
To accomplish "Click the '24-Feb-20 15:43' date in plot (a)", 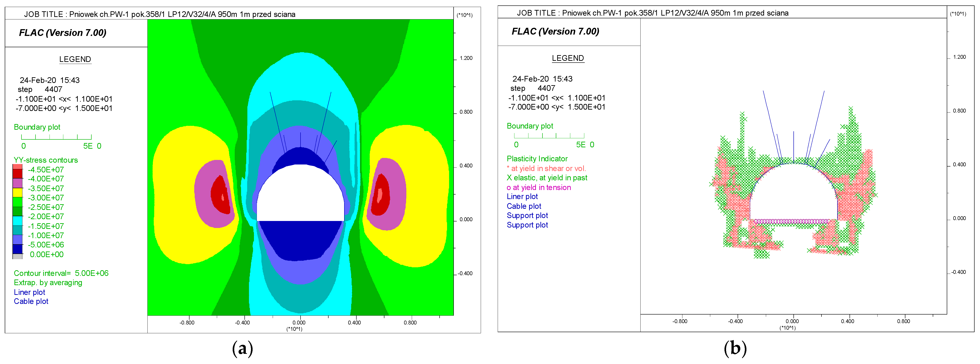I will [x=50, y=80].
